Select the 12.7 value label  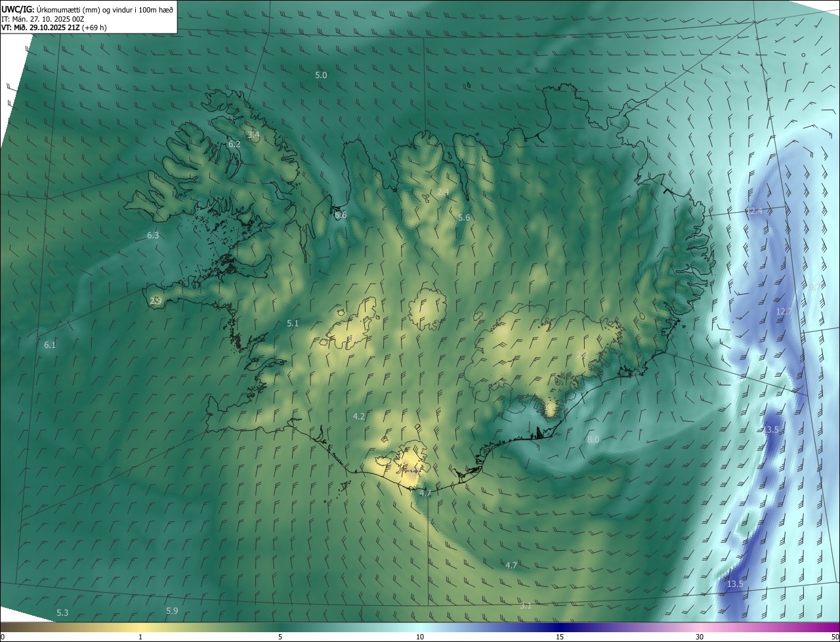pos(784,311)
